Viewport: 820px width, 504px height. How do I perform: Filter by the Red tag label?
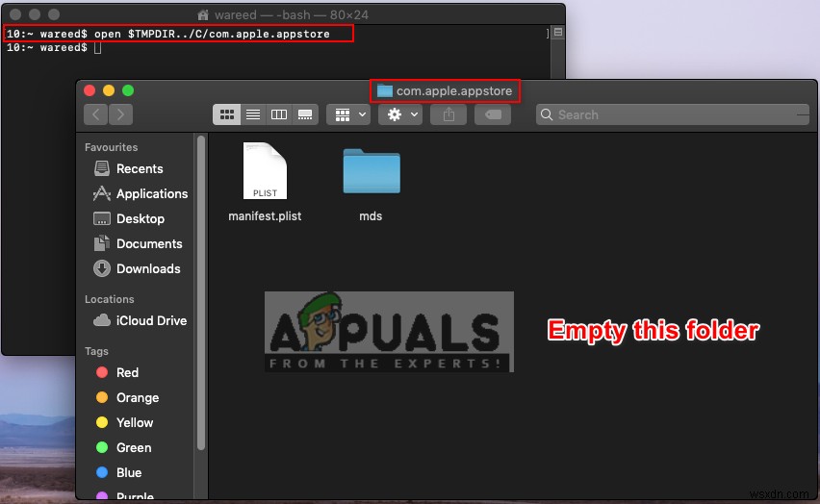click(x=128, y=373)
